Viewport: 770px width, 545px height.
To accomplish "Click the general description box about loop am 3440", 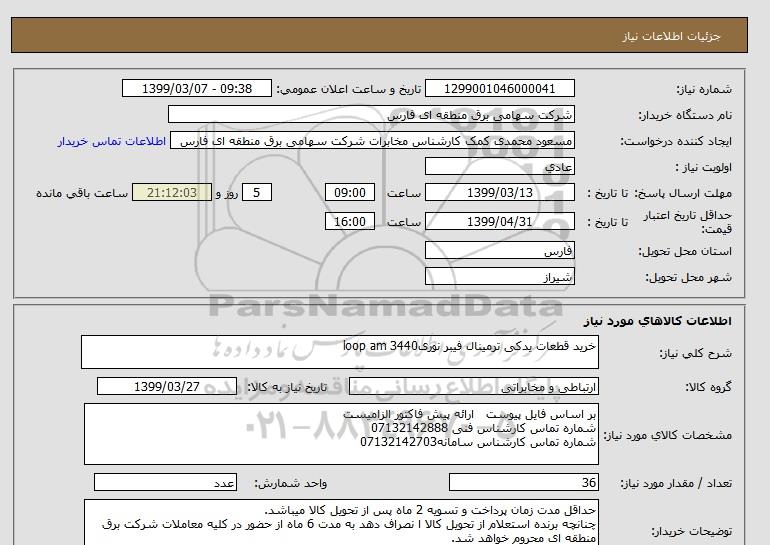I will [x=340, y=352].
